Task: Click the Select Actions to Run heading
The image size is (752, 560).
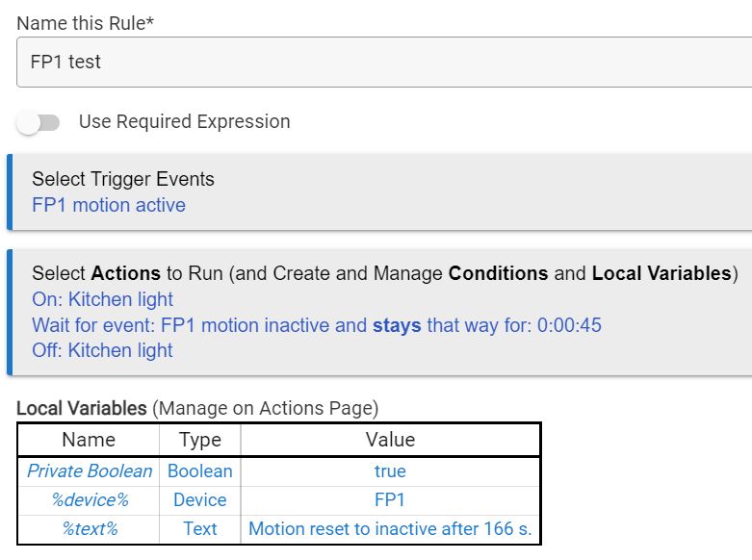Action: [385, 273]
